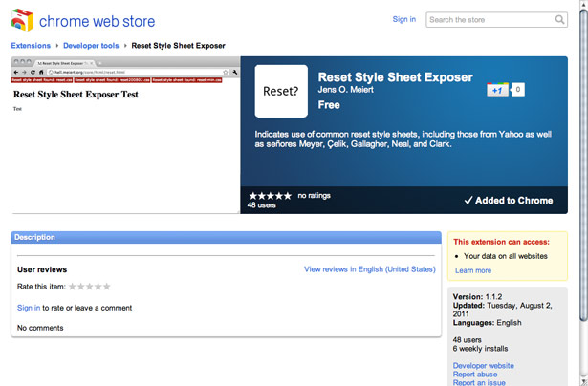Click This extension can access heading
This screenshot has width=588, height=386.
[501, 242]
